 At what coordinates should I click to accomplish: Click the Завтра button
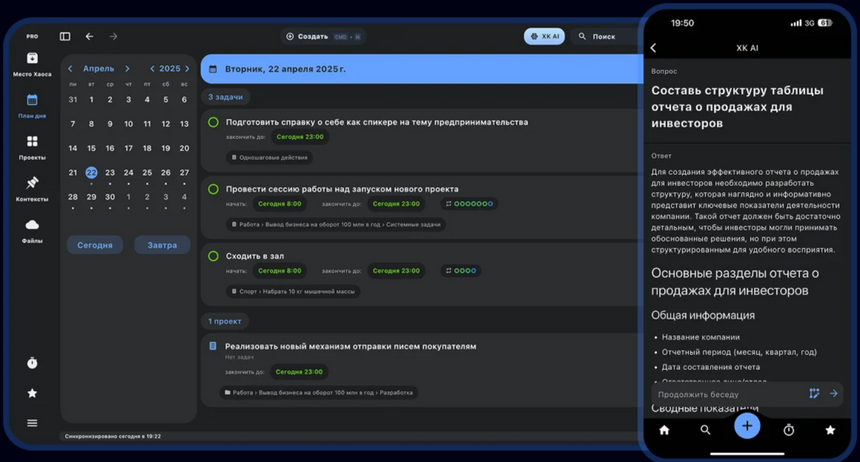162,245
